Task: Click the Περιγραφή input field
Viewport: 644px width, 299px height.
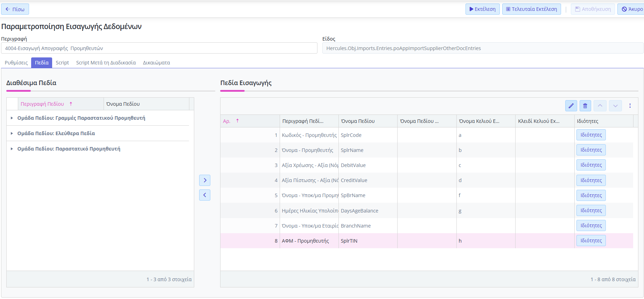Action: (159, 48)
